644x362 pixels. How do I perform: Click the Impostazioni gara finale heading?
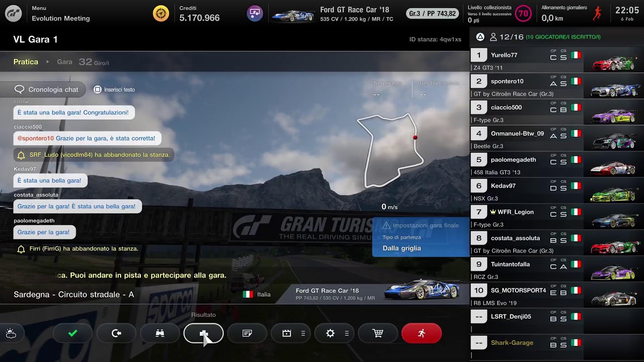pyautogui.click(x=426, y=225)
